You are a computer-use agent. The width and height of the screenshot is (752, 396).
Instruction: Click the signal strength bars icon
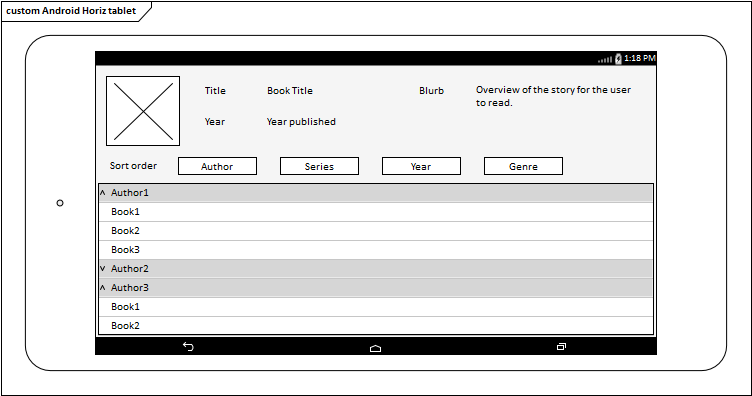[605, 59]
